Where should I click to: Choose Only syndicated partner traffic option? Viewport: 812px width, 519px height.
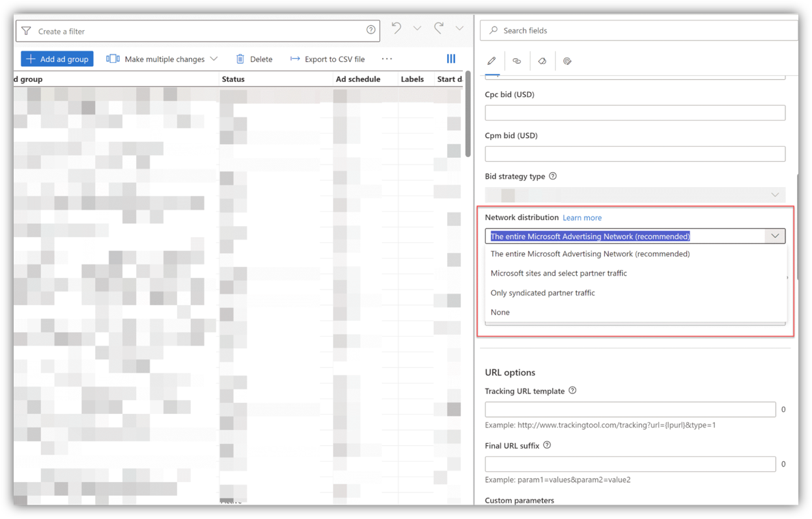pyautogui.click(x=543, y=293)
